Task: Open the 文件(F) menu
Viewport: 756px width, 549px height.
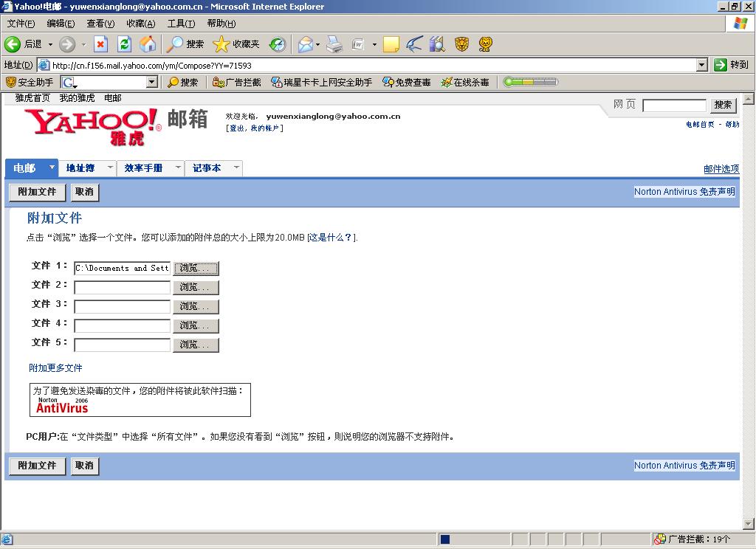Action: (x=21, y=24)
